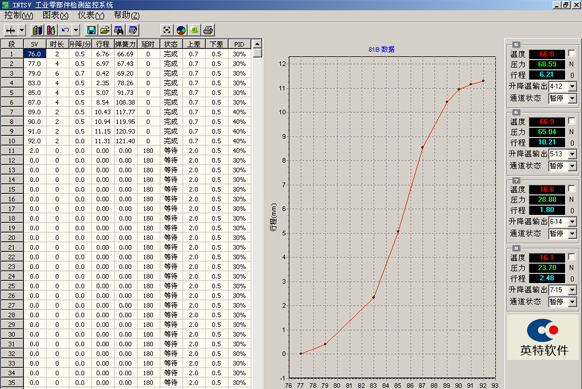The image size is (582, 389).
Task: Select row header number 10
Action: coord(12,141)
